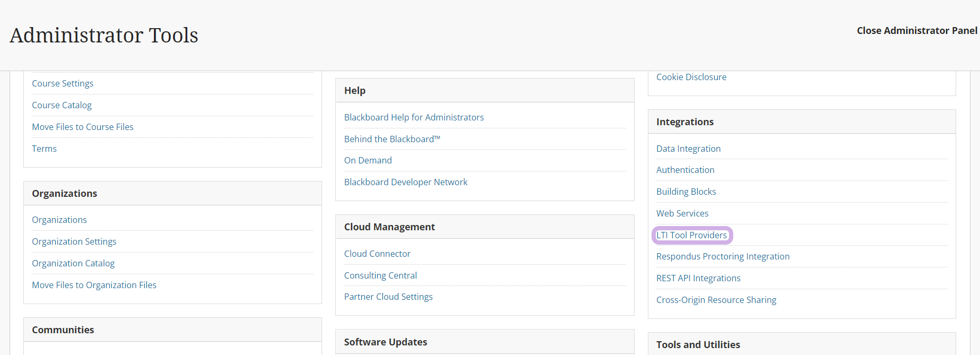Open Consulting Central
The width and height of the screenshot is (980, 355).
380,275
